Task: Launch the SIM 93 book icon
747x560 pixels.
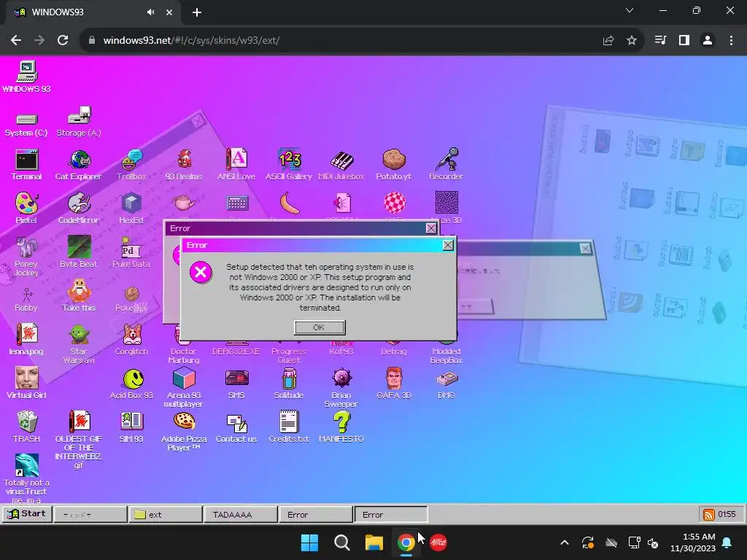Action: (131, 421)
